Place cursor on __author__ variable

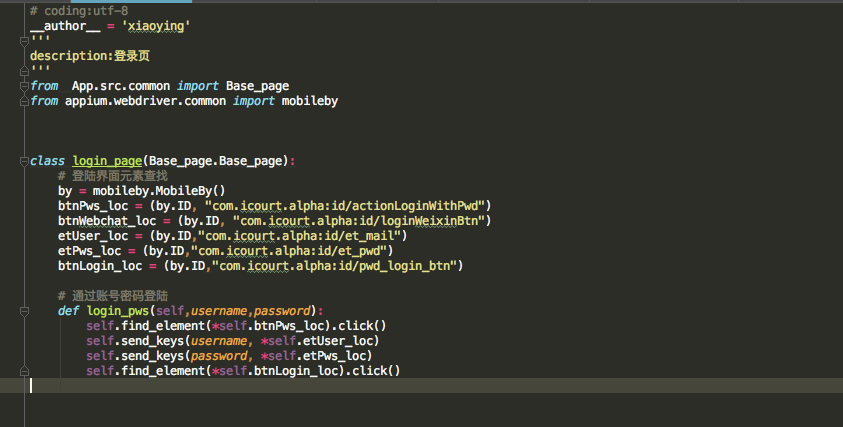click(x=65, y=26)
